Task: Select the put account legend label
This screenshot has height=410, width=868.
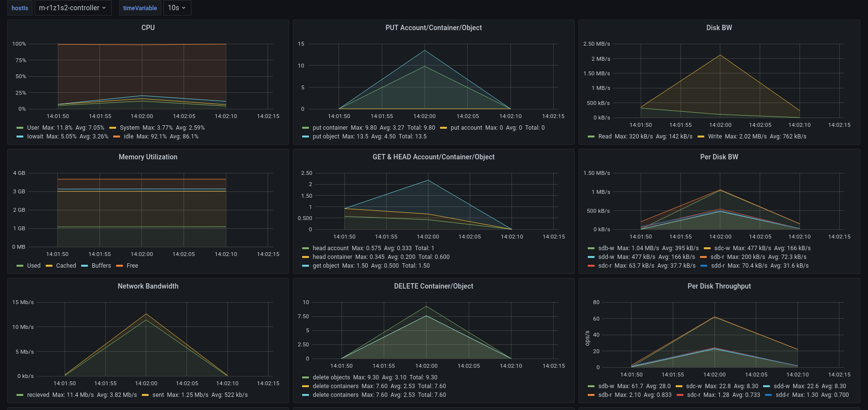Action: (466, 128)
